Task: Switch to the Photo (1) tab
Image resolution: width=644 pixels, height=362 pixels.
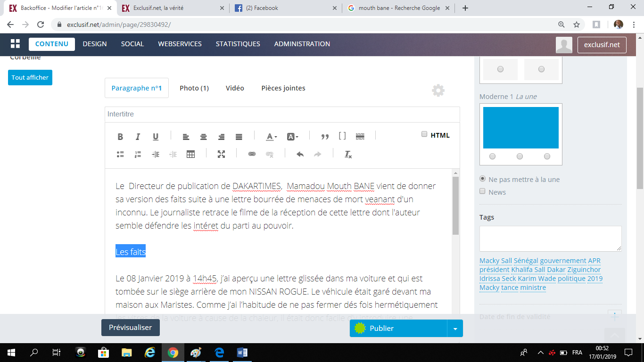Action: (x=194, y=88)
